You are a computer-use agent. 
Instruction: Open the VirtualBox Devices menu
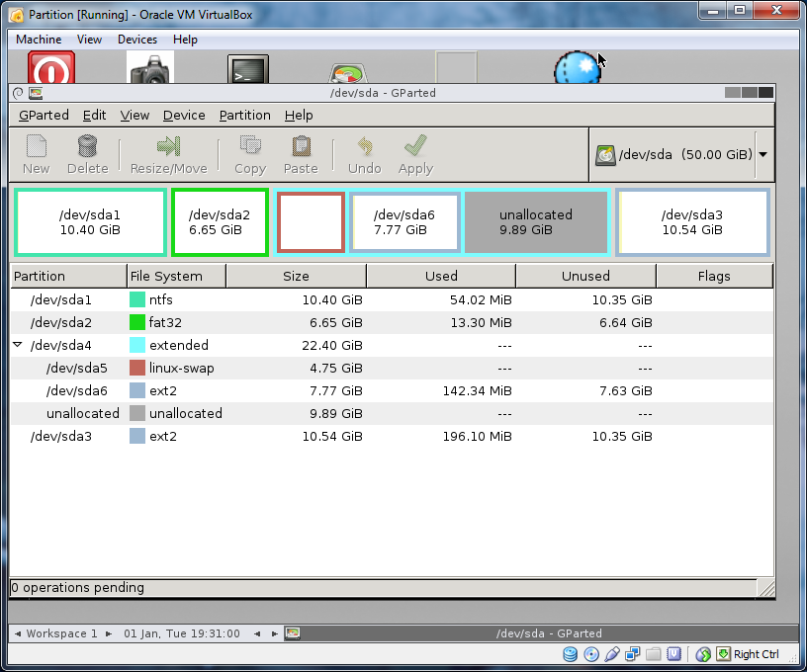(137, 40)
